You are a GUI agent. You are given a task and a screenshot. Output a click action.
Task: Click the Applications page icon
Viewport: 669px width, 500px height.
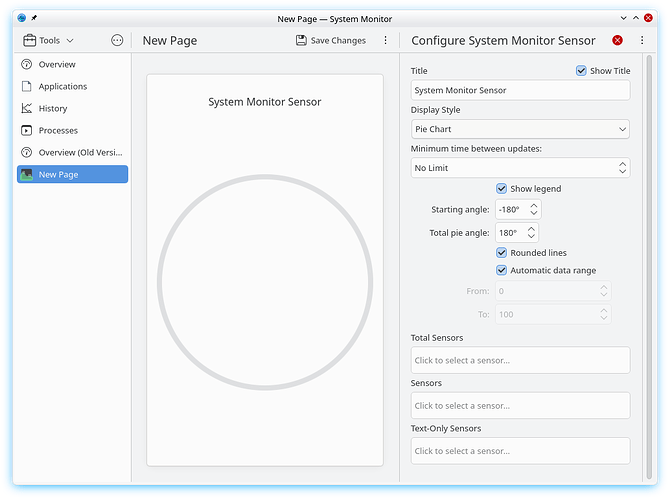[x=27, y=86]
